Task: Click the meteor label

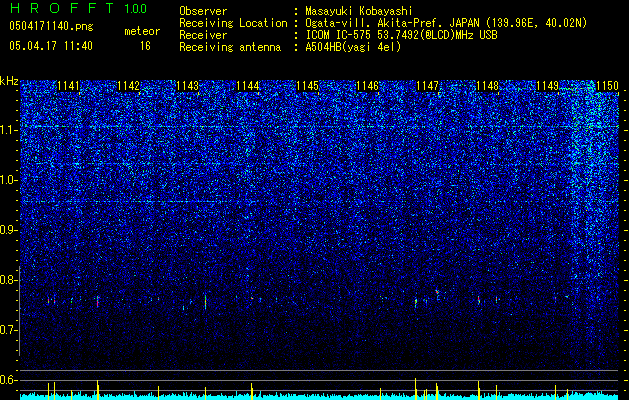Action: [x=142, y=31]
